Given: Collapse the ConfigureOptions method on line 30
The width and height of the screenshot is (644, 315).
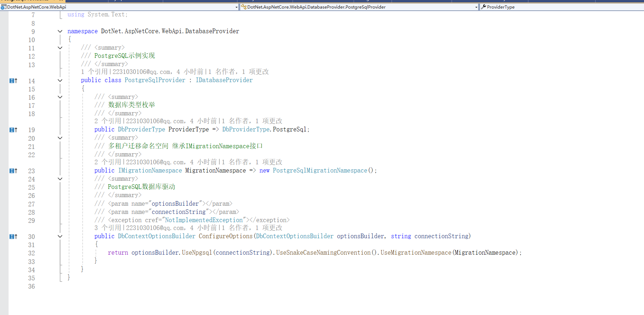Looking at the screenshot, I should [x=60, y=236].
